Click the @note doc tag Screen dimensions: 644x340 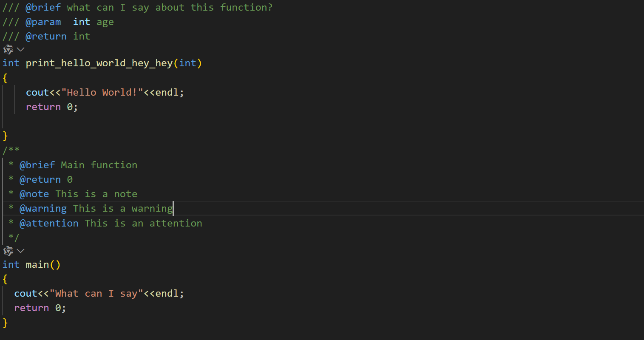click(x=34, y=194)
